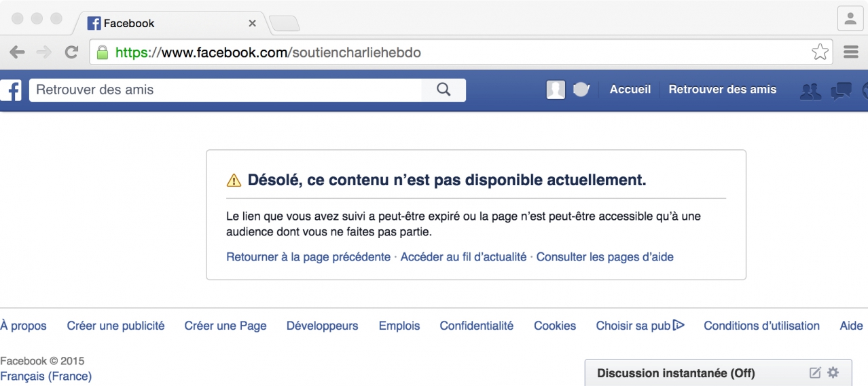Image resolution: width=868 pixels, height=386 pixels.
Task: Open chat settings gear icon
Action: point(833,372)
